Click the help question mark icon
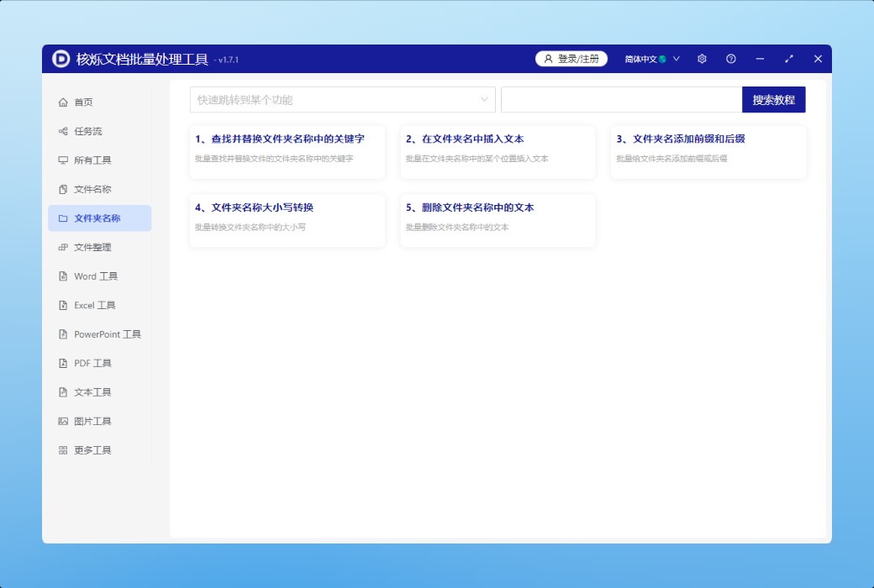The height and width of the screenshot is (588, 874). (x=731, y=59)
